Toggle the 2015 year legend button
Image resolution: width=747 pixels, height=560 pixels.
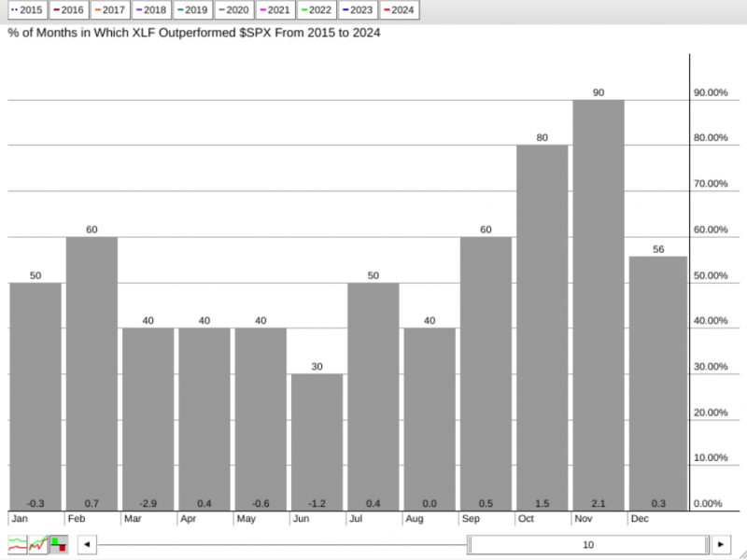point(28,10)
